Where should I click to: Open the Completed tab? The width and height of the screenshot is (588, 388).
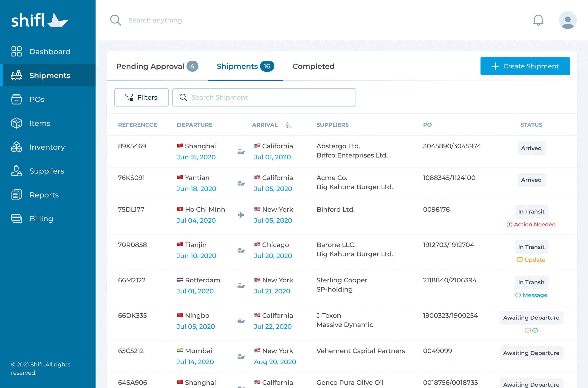(x=313, y=66)
